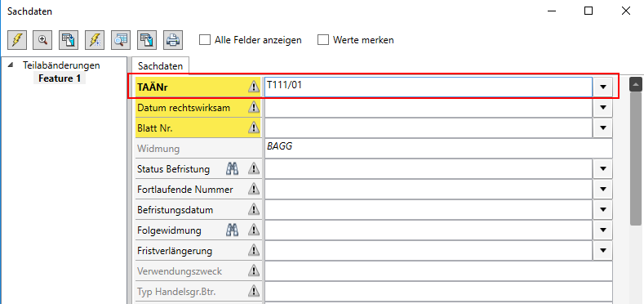644x304 pixels.
Task: Expand the Status Befristung dropdown
Action: coord(603,168)
